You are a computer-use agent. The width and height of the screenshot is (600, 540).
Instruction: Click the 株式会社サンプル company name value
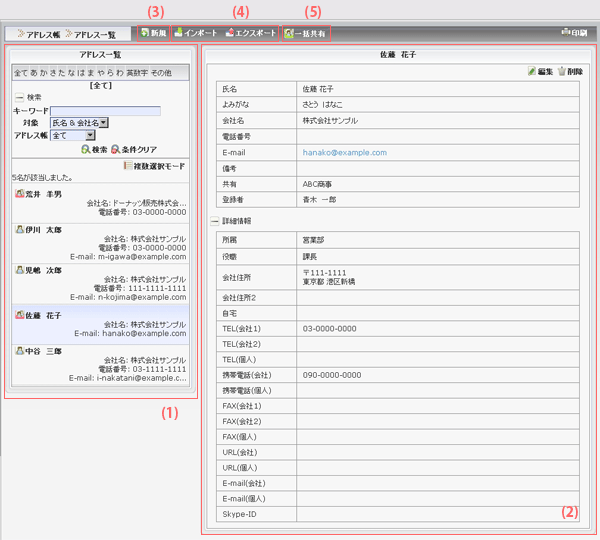(x=330, y=121)
